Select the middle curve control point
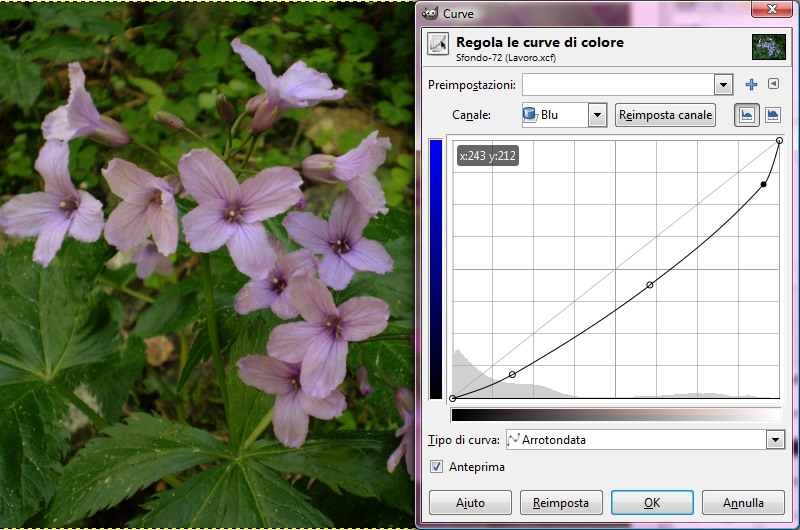 click(649, 285)
